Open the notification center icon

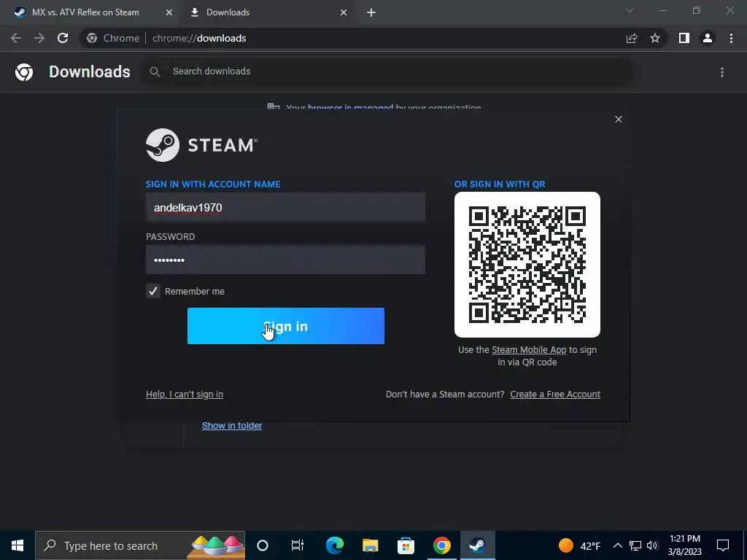[x=723, y=545]
